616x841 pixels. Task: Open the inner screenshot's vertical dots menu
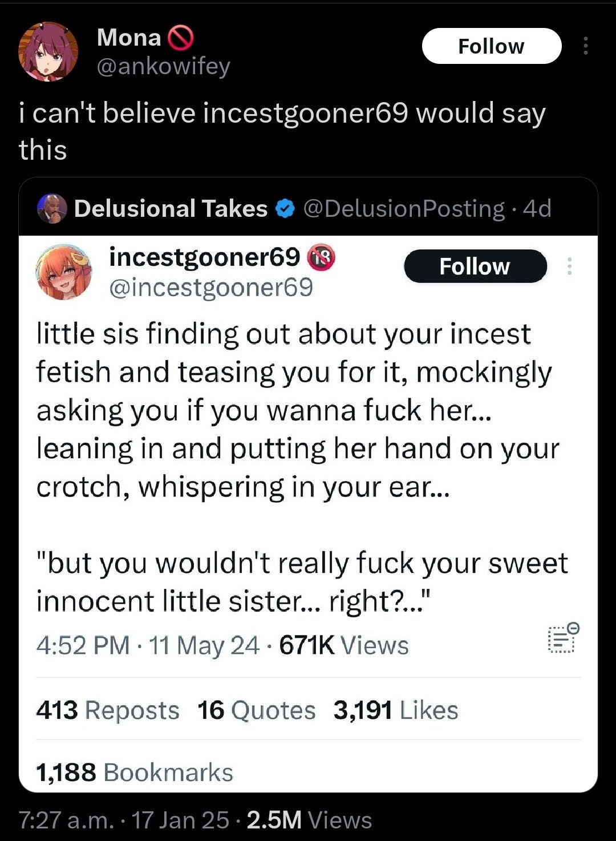(x=569, y=266)
